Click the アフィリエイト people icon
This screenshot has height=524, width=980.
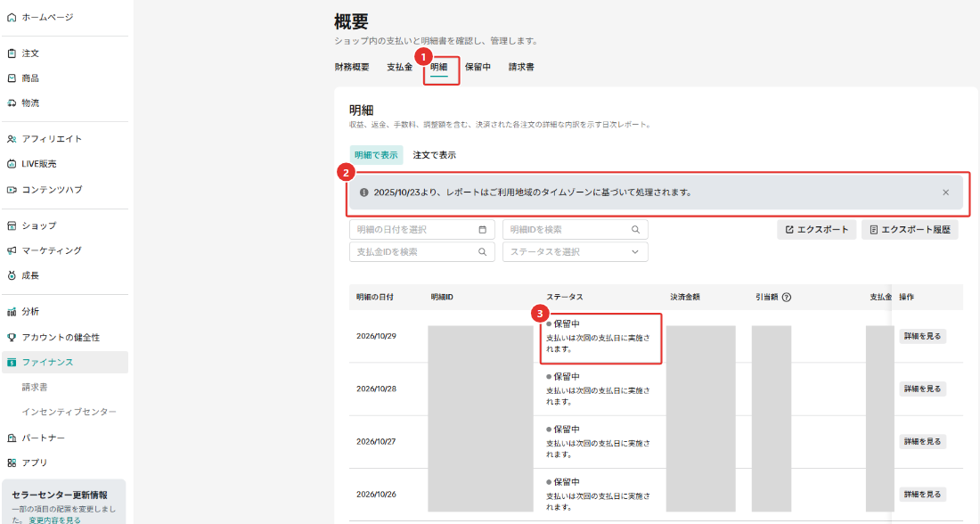click(x=12, y=139)
